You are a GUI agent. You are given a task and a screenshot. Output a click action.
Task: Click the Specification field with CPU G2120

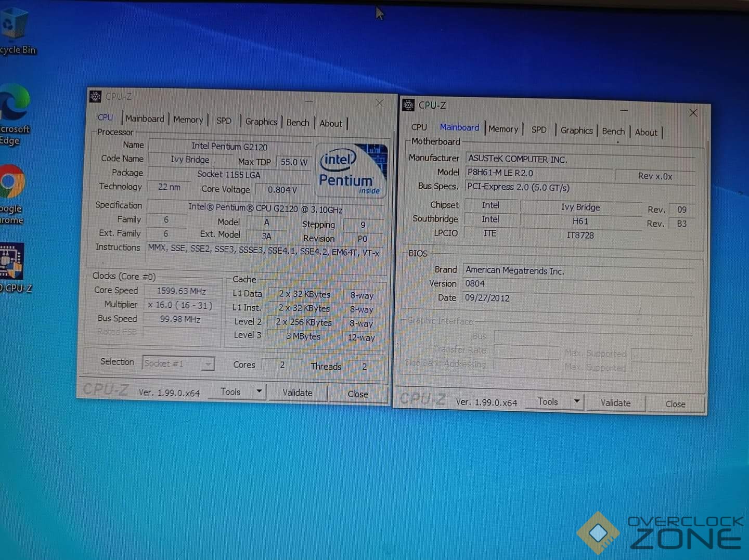point(265,209)
